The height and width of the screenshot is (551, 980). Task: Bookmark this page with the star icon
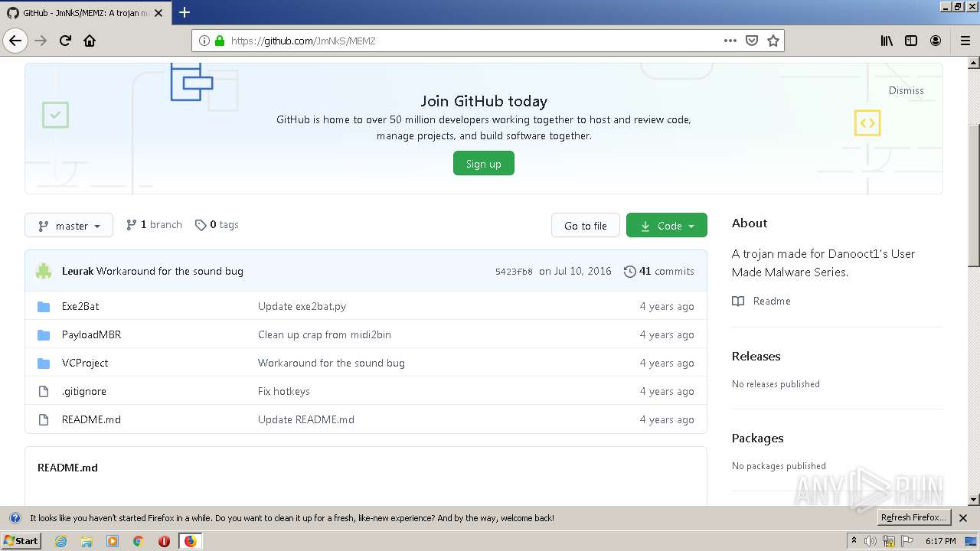tap(773, 41)
